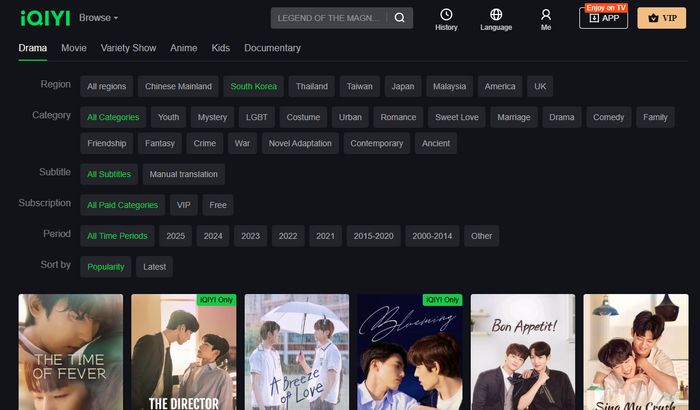
Task: Select the Thailand region
Action: coord(312,87)
